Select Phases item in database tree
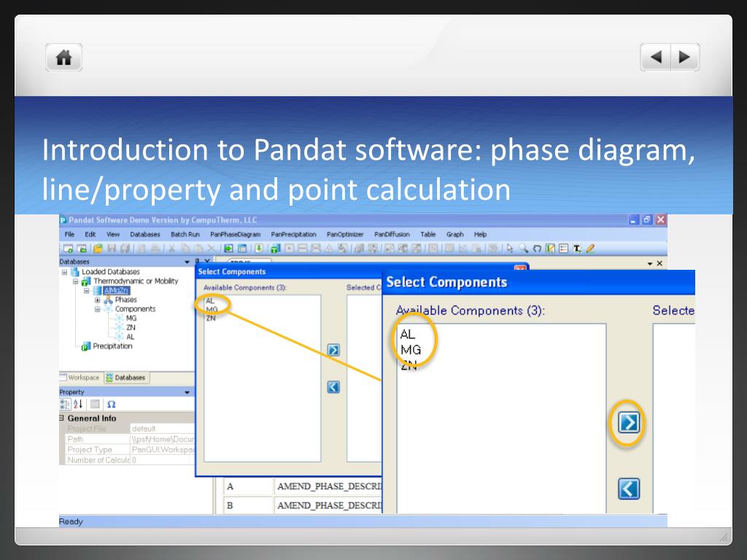This screenshot has width=747, height=560. (125, 300)
